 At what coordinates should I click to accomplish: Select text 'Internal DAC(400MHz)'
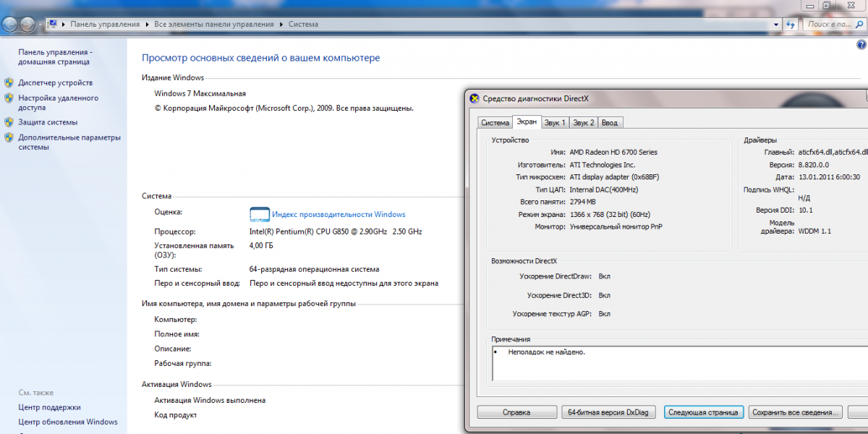604,190
